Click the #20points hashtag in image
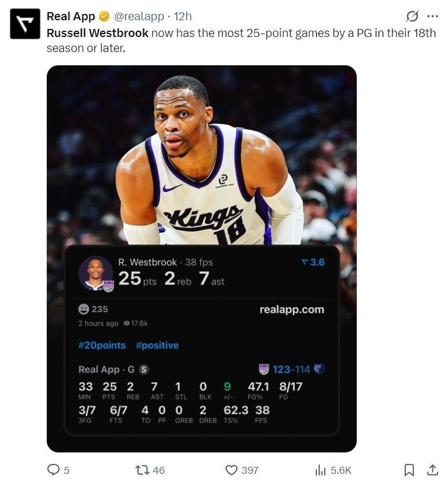The width and height of the screenshot is (448, 483). click(x=102, y=345)
